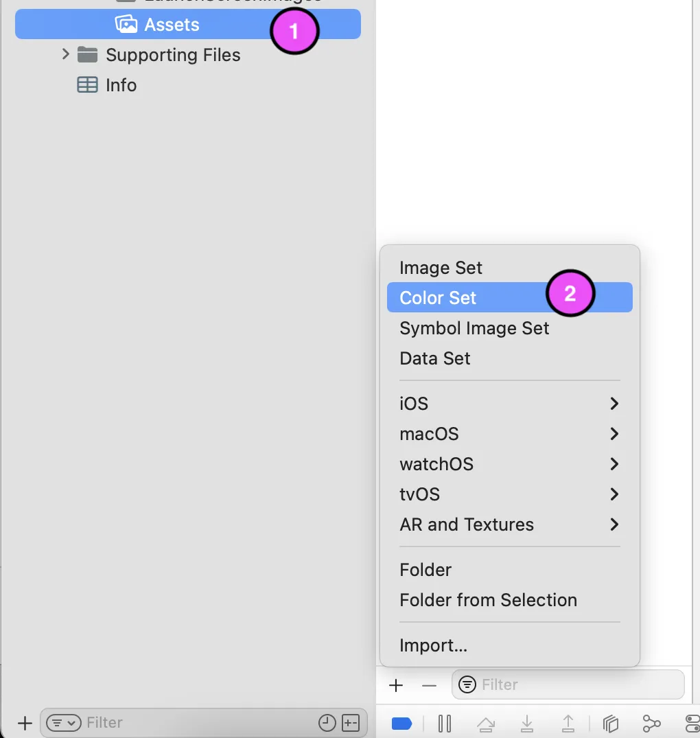Toggle the blue breakpoints activation button

click(x=401, y=723)
